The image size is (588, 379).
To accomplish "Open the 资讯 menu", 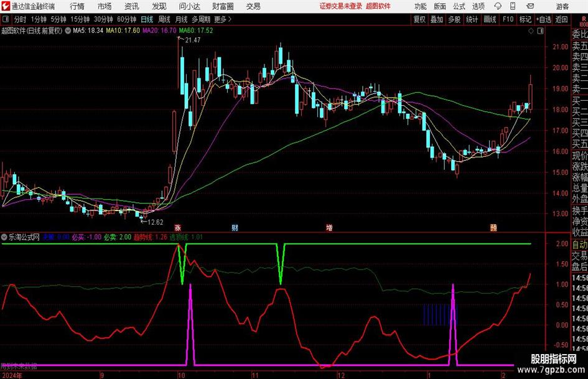I will pos(132,6).
